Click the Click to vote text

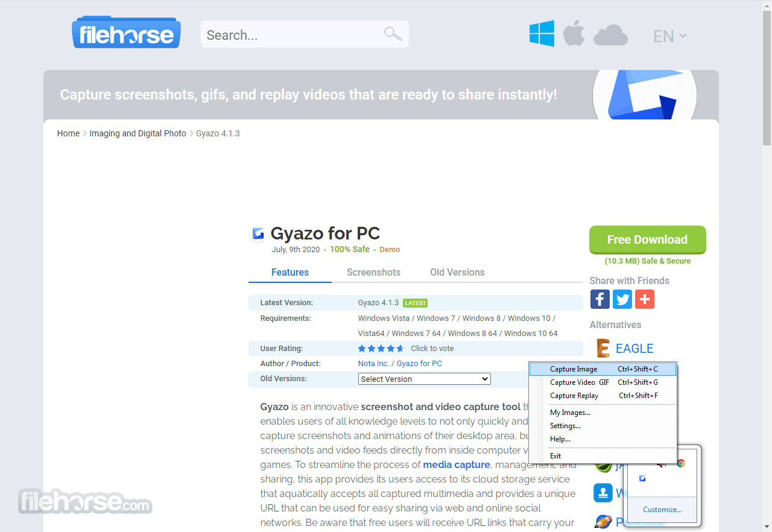(x=432, y=349)
